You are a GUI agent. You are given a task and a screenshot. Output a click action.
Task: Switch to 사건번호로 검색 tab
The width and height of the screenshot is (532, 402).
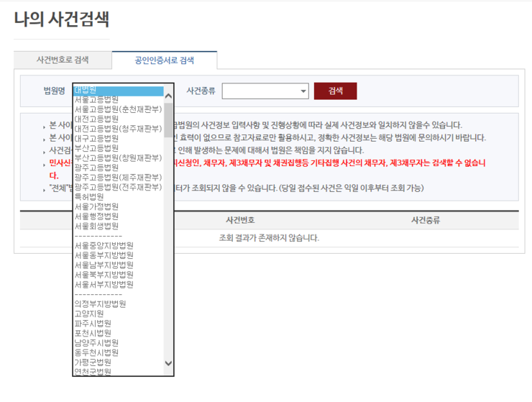coord(63,60)
